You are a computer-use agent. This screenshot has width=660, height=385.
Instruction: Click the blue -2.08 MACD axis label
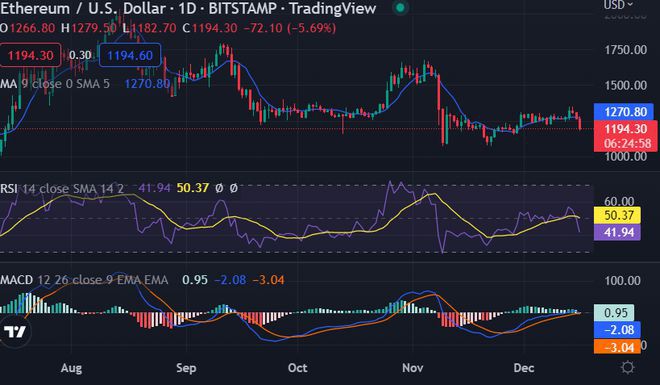point(617,329)
